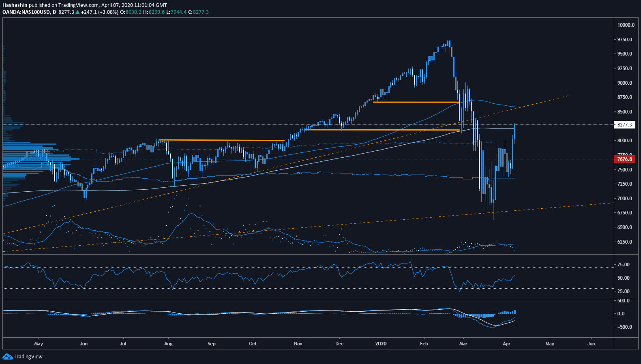Click the 9250.0 price axis label
Image resolution: width=641 pixels, height=364 pixels.
[x=625, y=69]
